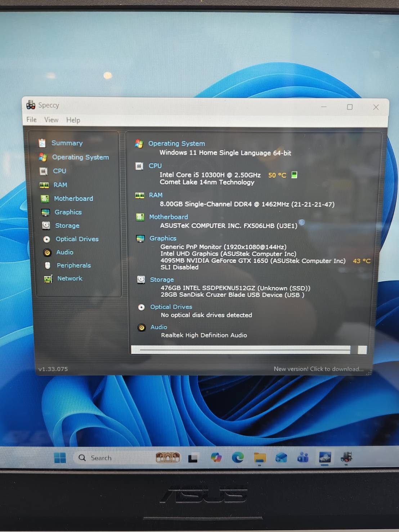Open the Summary section icon in sidebar
The width and height of the screenshot is (399, 532).
click(x=42, y=143)
